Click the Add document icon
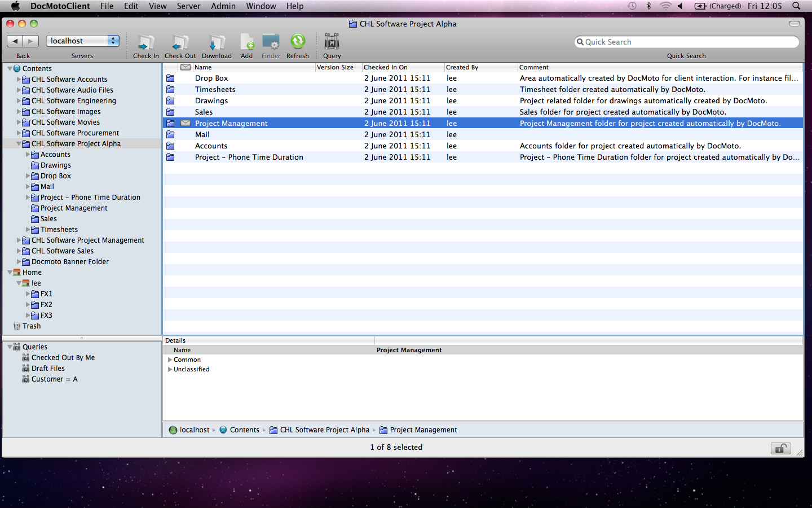The width and height of the screenshot is (812, 508). (x=247, y=42)
